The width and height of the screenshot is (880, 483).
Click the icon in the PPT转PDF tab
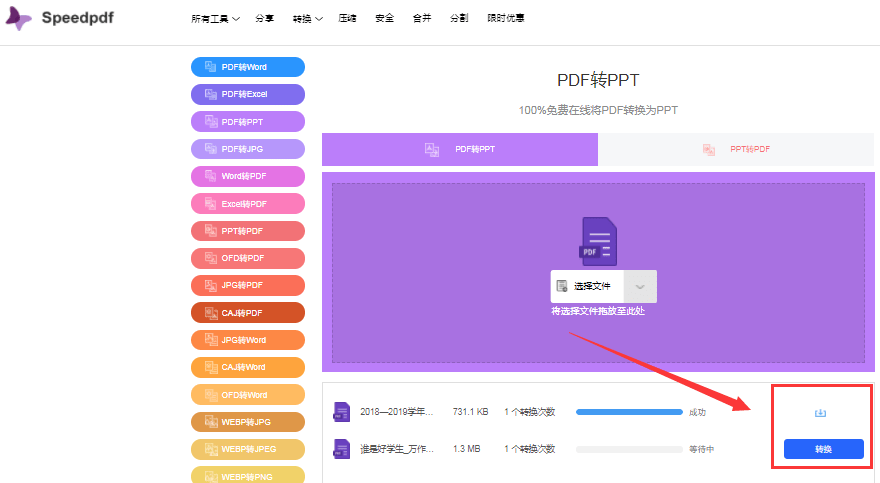coord(709,149)
